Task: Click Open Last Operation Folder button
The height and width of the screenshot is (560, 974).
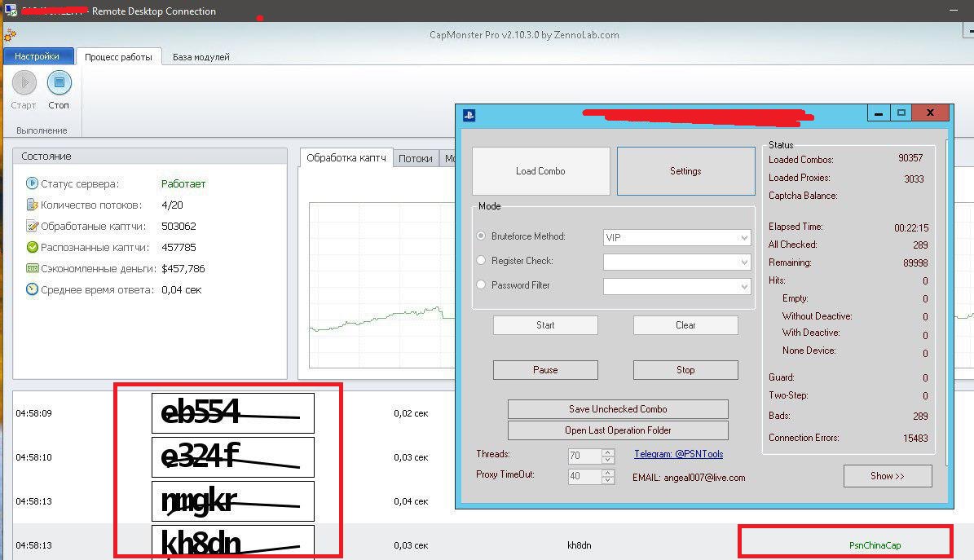Action: point(618,430)
